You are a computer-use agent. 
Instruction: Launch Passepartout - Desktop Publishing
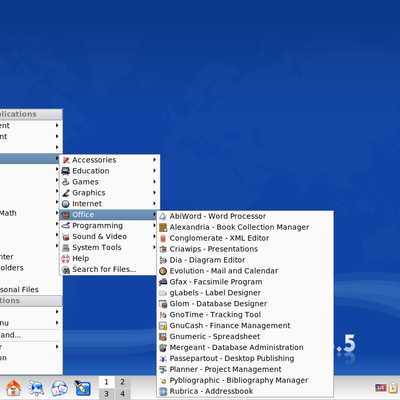click(x=245, y=359)
